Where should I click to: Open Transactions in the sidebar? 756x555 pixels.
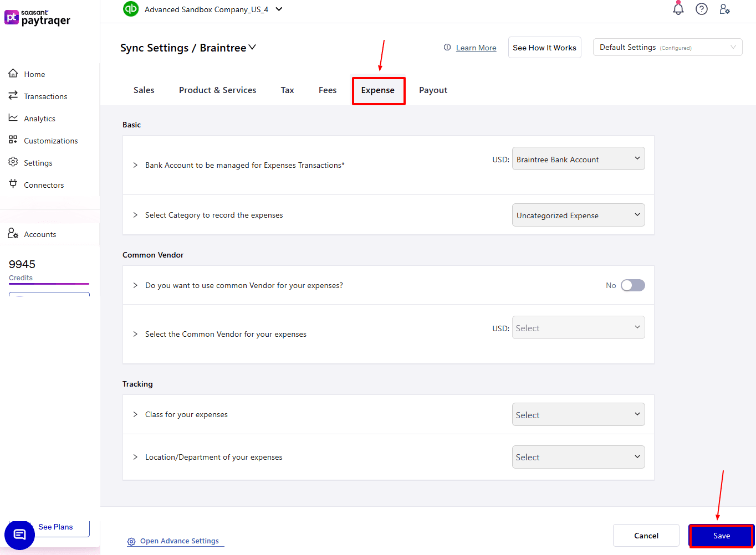tap(45, 96)
